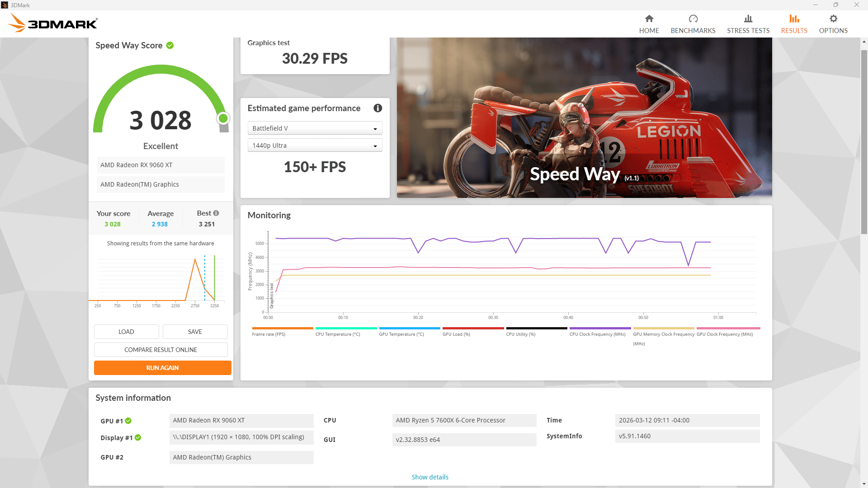Open the Options gear icon
The height and width of the screenshot is (488, 868).
833,19
